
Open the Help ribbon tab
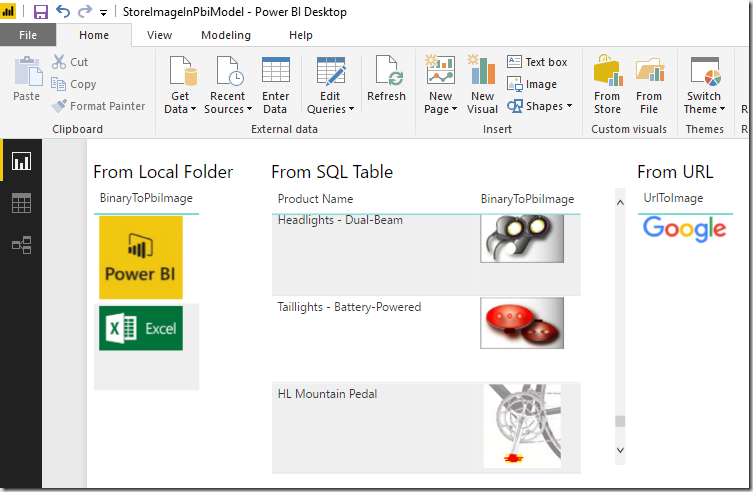[x=301, y=35]
